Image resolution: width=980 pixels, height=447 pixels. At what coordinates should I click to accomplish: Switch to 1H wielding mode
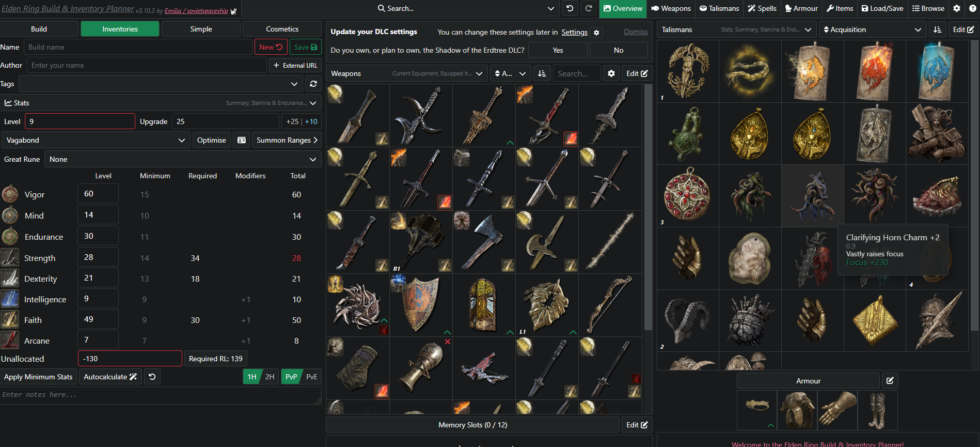point(252,377)
